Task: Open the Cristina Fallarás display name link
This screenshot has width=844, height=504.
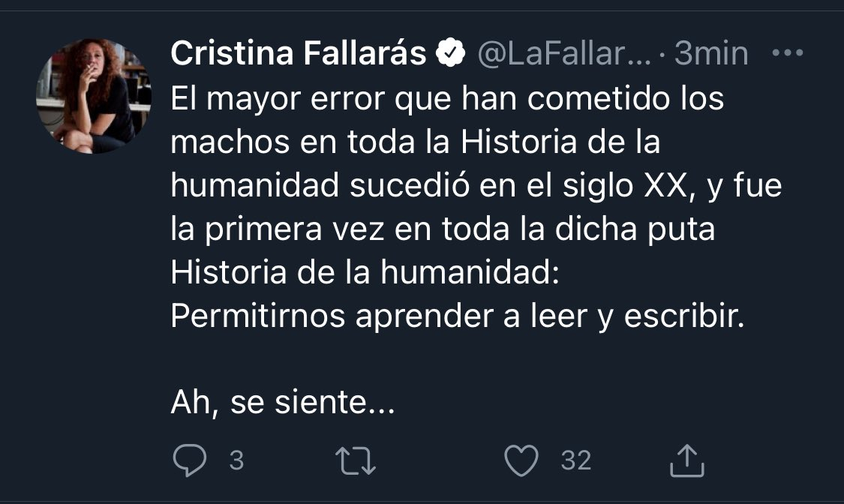Action: tap(299, 54)
